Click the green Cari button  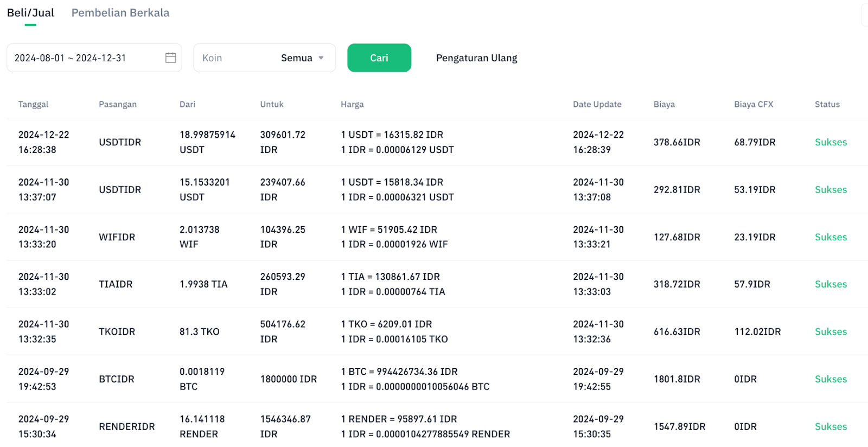379,58
